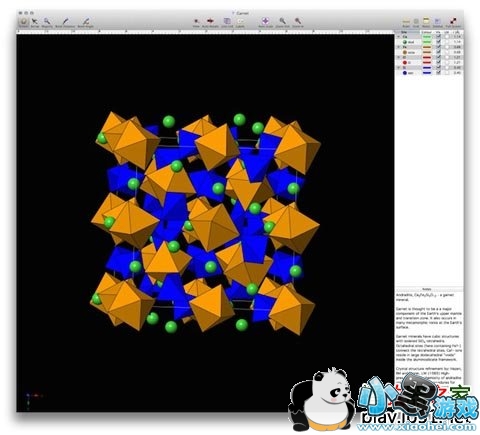
Task: Collapse the O element group triangle
Action: 398,57
